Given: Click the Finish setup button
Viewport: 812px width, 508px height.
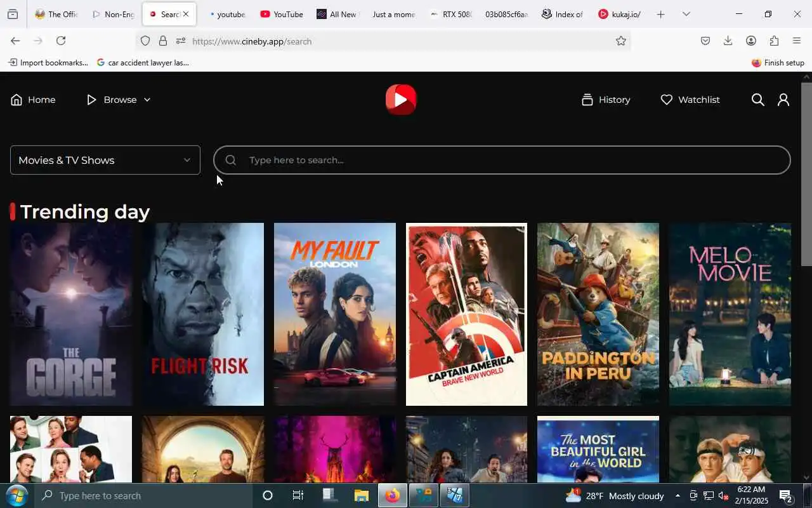Looking at the screenshot, I should pyautogui.click(x=778, y=63).
